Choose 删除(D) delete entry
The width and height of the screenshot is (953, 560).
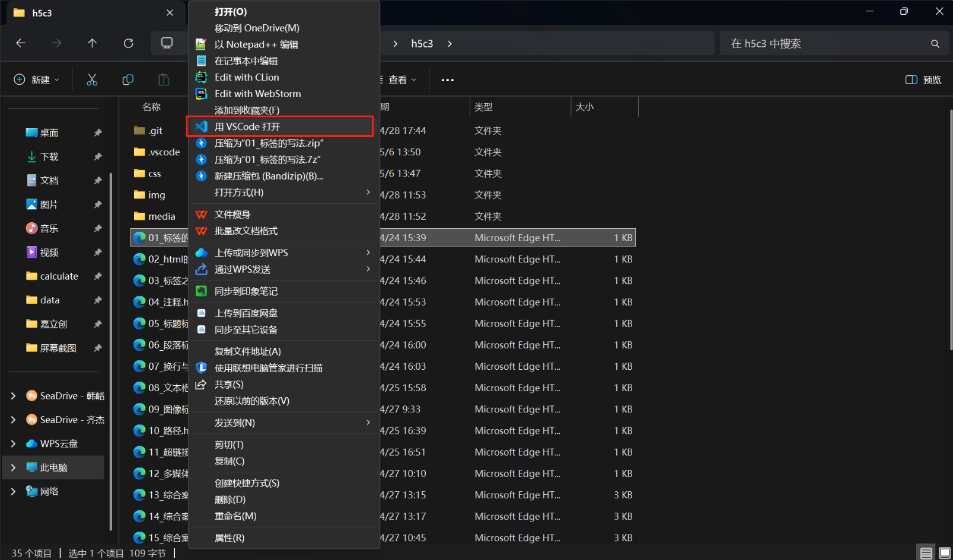pos(283,500)
